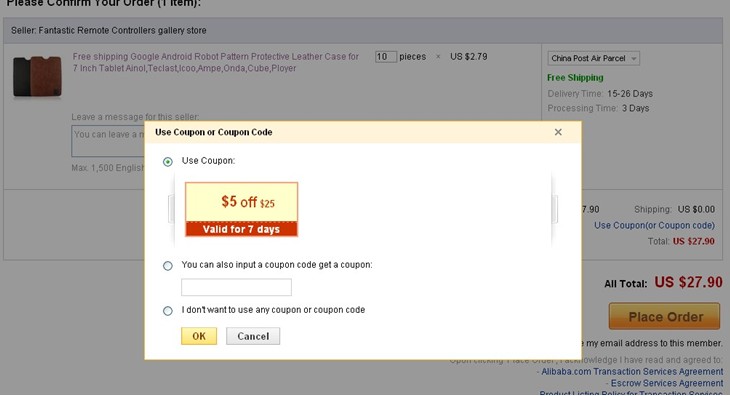Open Escrow Services Agreement link
Image resolution: width=730 pixels, height=396 pixels.
pos(667,383)
